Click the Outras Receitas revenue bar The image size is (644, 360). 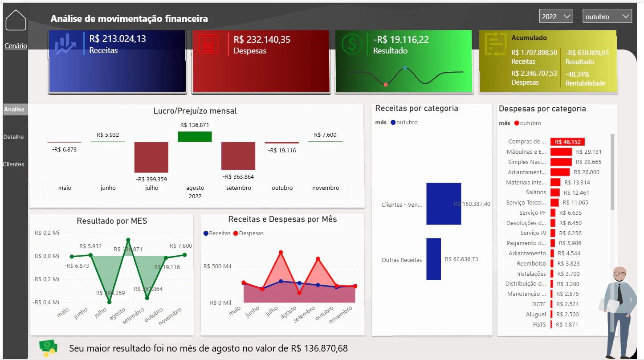pos(433,259)
